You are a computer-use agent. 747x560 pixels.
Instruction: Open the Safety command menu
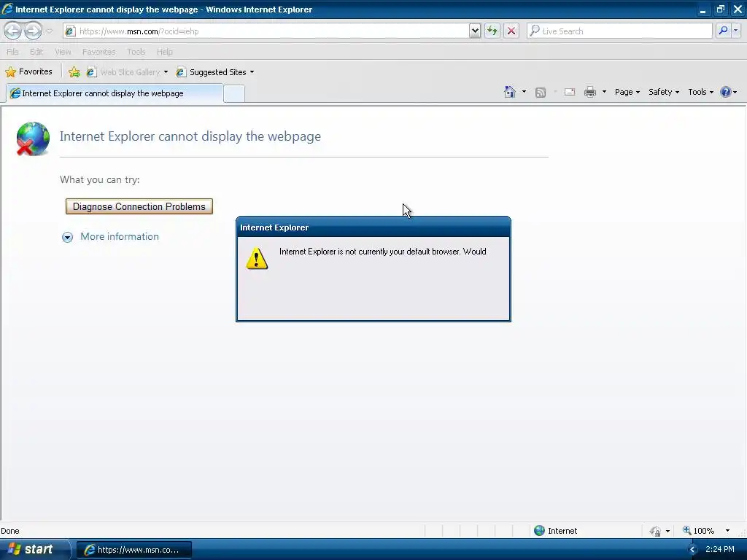[x=664, y=92]
